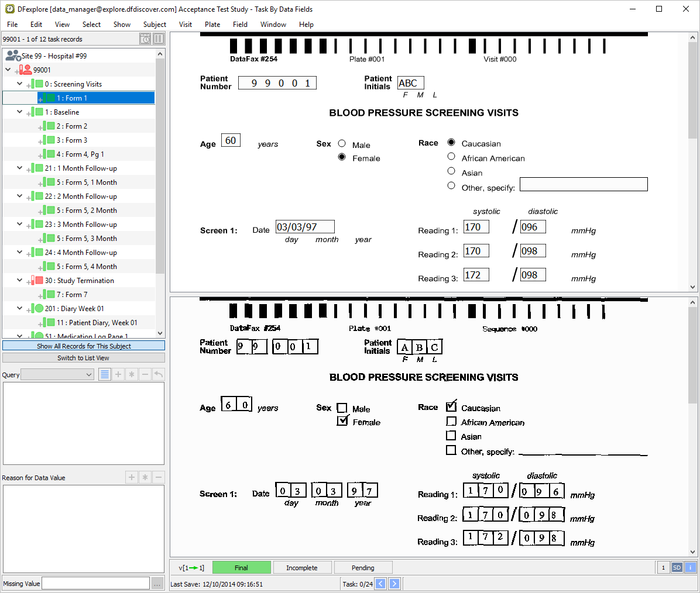Select the Male radio button
Screen dimensions: 700x593
342,144
